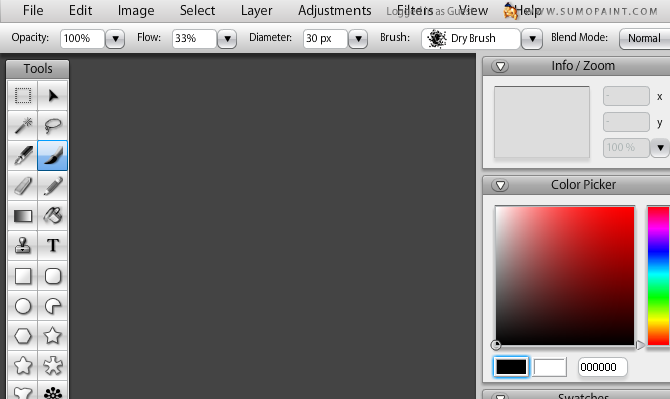The image size is (670, 399).
Task: Pick the black foreground color swatch
Action: tap(511, 367)
